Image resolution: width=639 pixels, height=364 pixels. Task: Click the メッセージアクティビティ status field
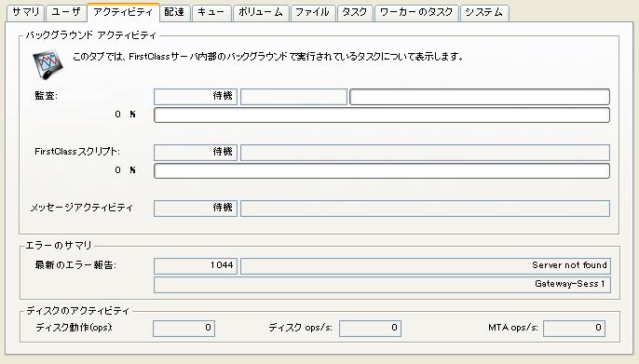(196, 209)
